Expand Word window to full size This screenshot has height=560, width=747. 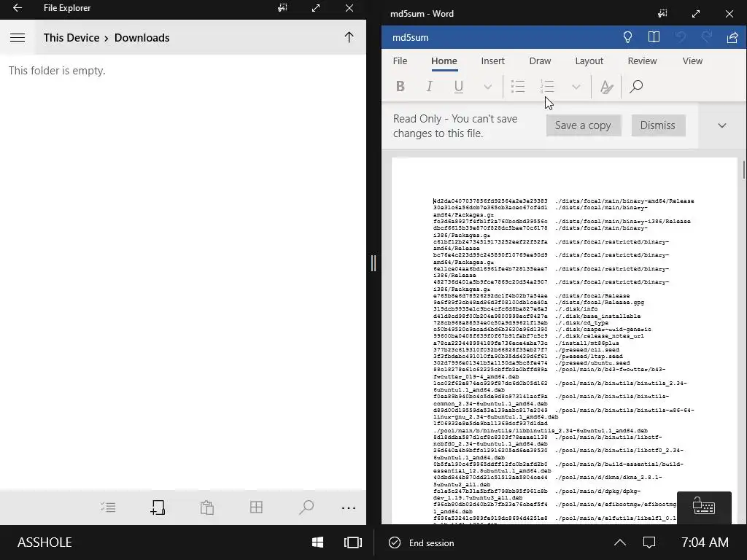coord(696,14)
